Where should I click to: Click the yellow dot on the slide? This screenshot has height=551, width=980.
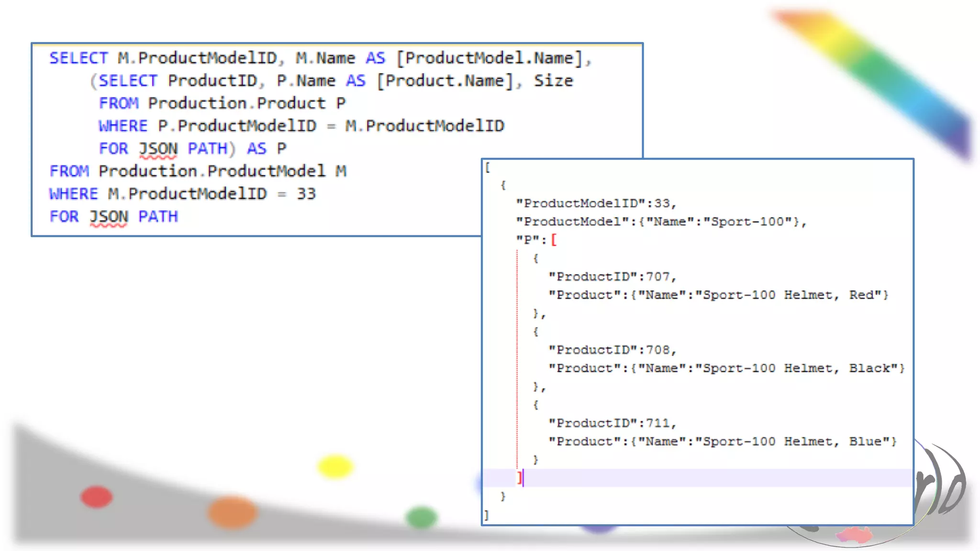tap(335, 466)
